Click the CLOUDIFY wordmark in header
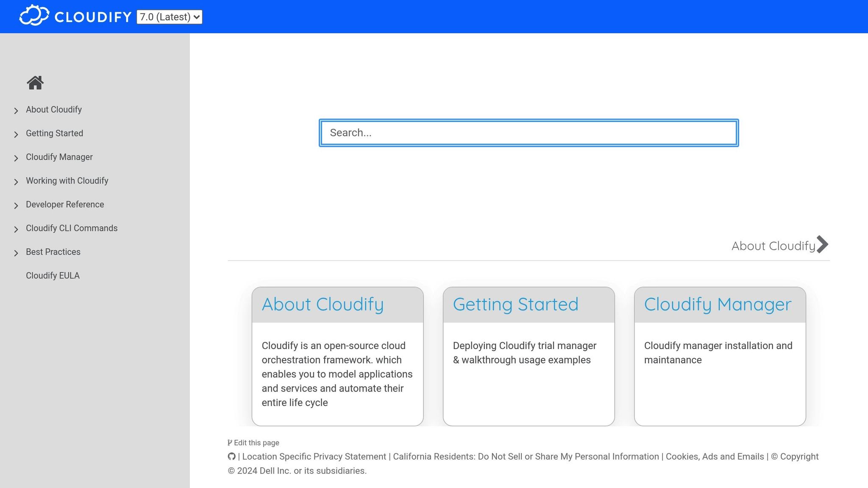 click(x=93, y=17)
